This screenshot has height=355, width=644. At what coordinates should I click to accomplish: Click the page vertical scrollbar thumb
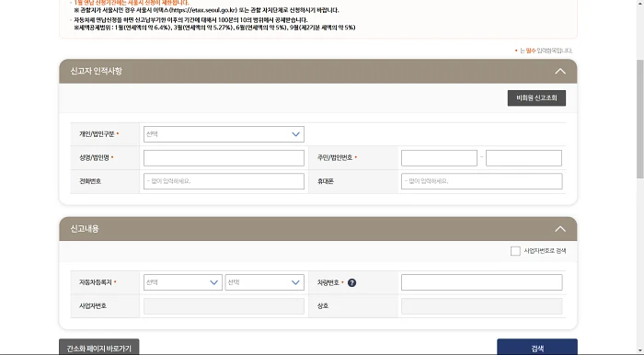pyautogui.click(x=640, y=119)
